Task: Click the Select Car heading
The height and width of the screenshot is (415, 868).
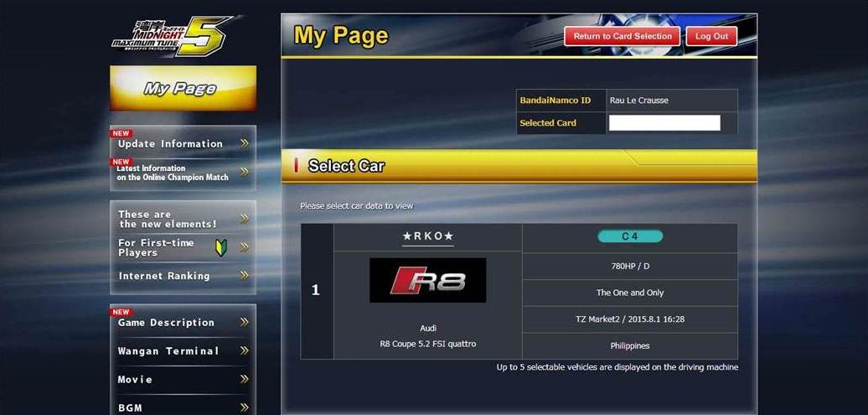Action: [347, 166]
